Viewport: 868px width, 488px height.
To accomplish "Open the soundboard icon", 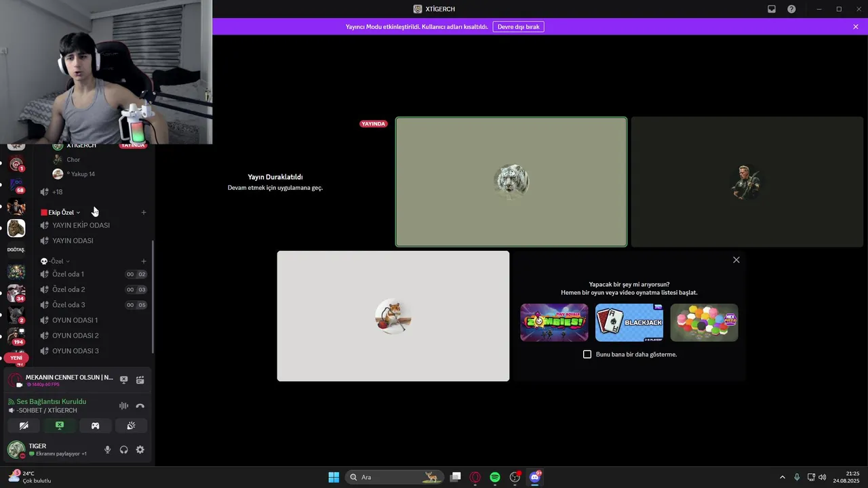I will click(x=131, y=426).
